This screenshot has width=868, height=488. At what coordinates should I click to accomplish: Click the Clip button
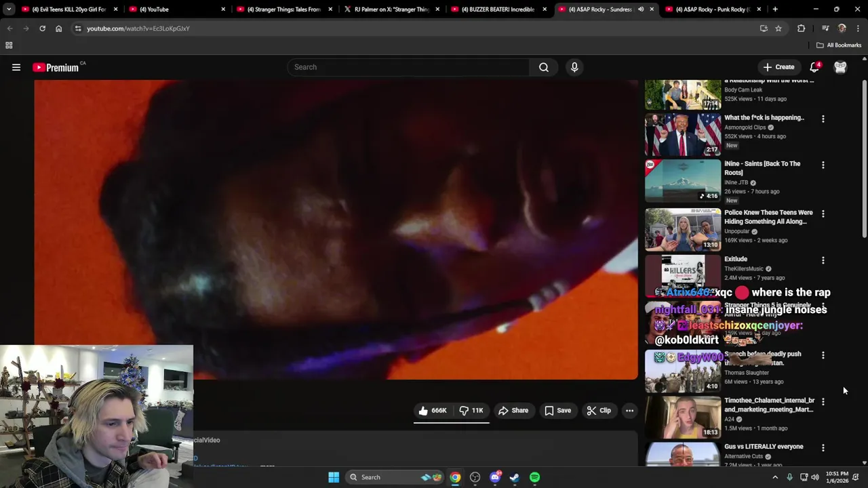pyautogui.click(x=599, y=411)
